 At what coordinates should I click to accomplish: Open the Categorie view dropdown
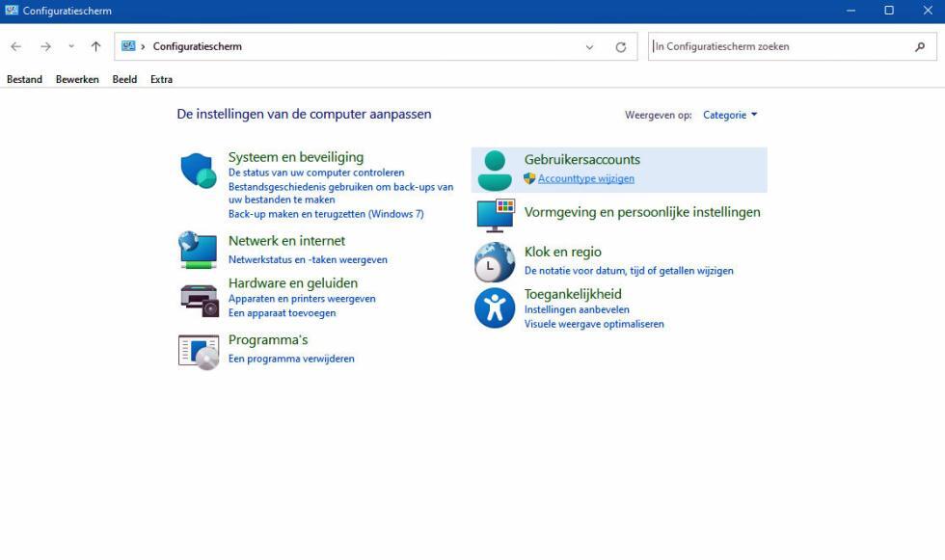[x=730, y=115]
